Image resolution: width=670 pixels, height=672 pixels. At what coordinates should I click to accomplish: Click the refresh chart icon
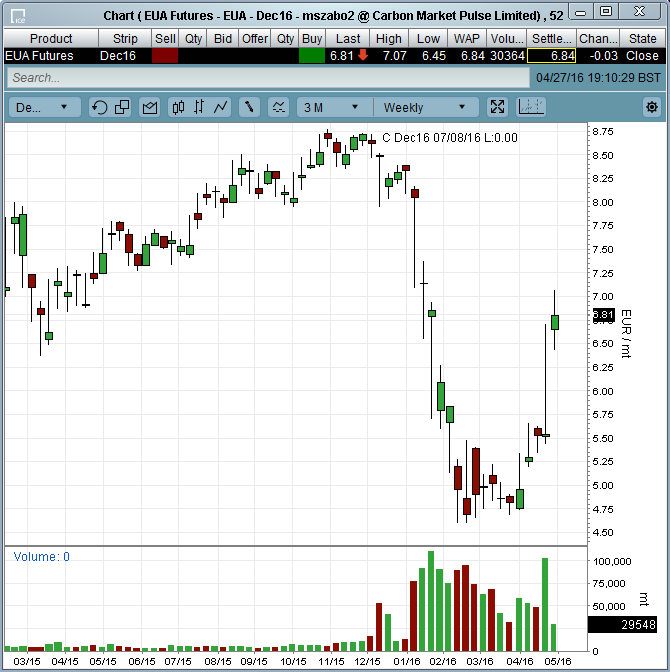pyautogui.click(x=99, y=107)
